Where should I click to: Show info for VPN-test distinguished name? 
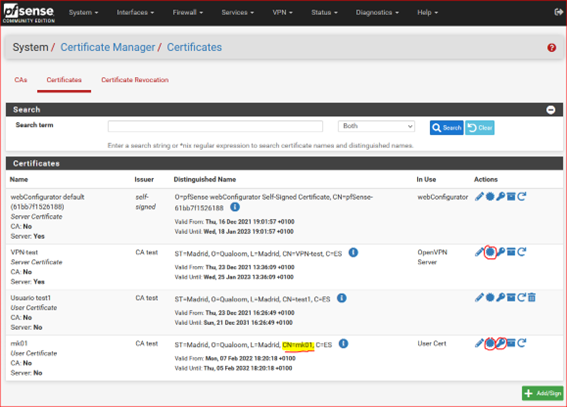[353, 253]
